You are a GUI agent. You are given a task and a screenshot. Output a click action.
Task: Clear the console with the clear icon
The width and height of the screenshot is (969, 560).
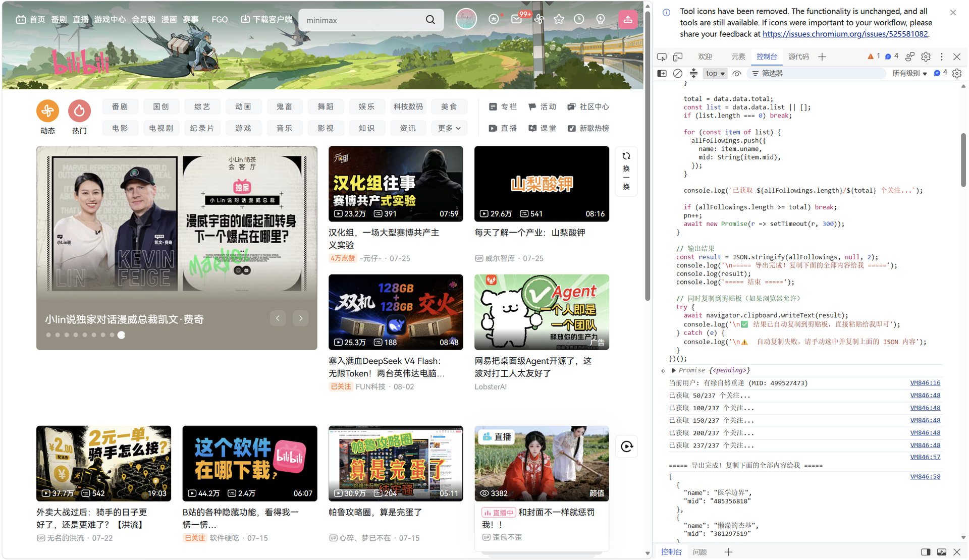coord(678,74)
